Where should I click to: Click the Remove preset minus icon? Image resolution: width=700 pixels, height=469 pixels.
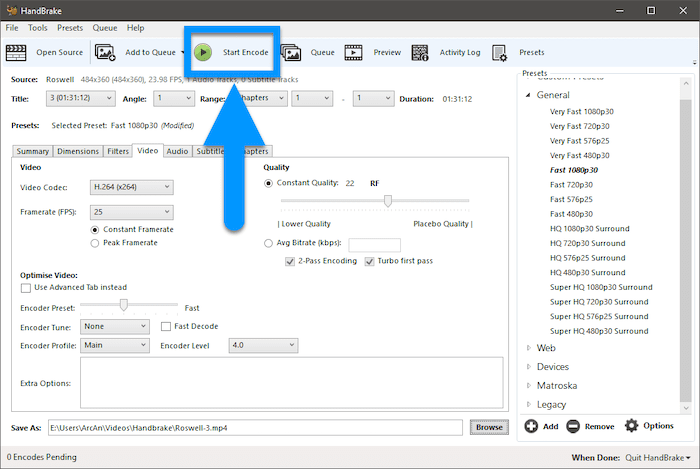coord(573,426)
